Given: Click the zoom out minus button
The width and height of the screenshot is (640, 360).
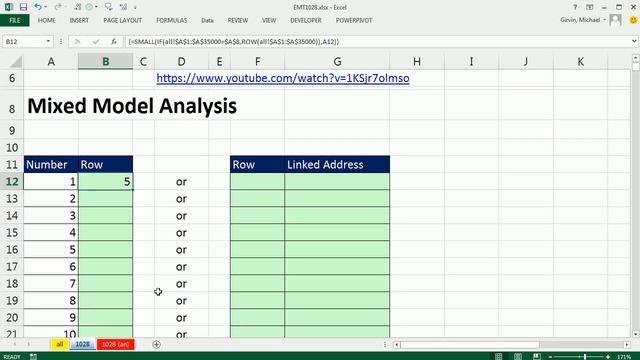Looking at the screenshot, I should 551,357.
